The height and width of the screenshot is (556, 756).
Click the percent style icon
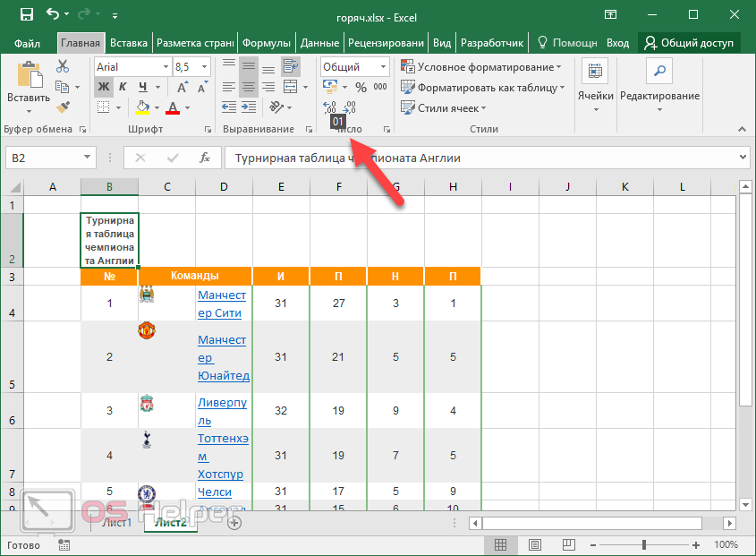click(x=361, y=87)
